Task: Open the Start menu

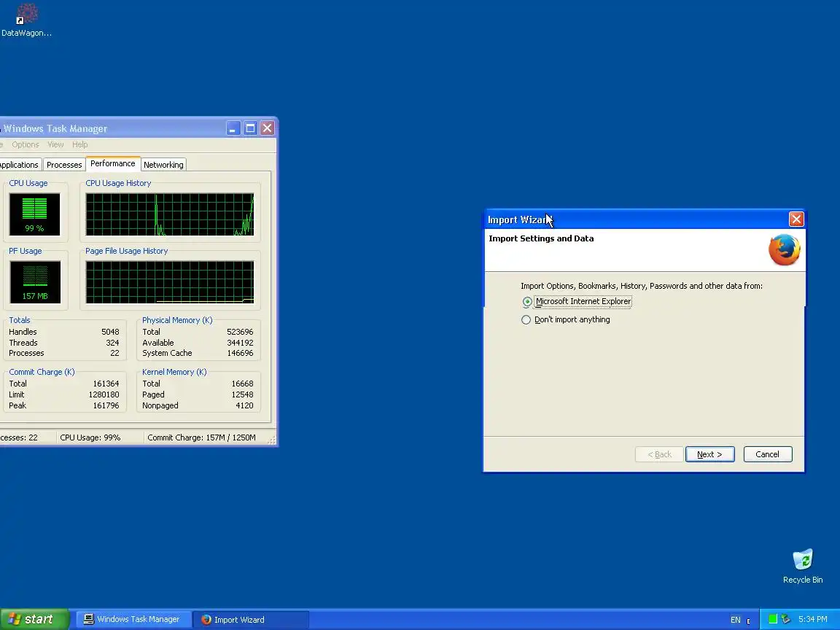Action: tap(34, 619)
